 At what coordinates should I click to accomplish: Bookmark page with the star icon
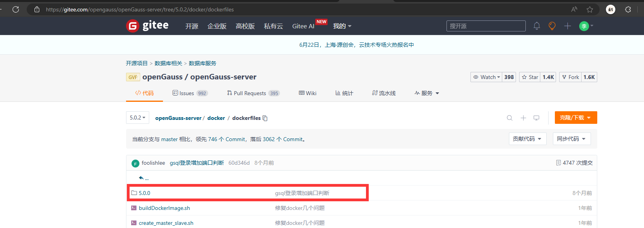(x=590, y=9)
